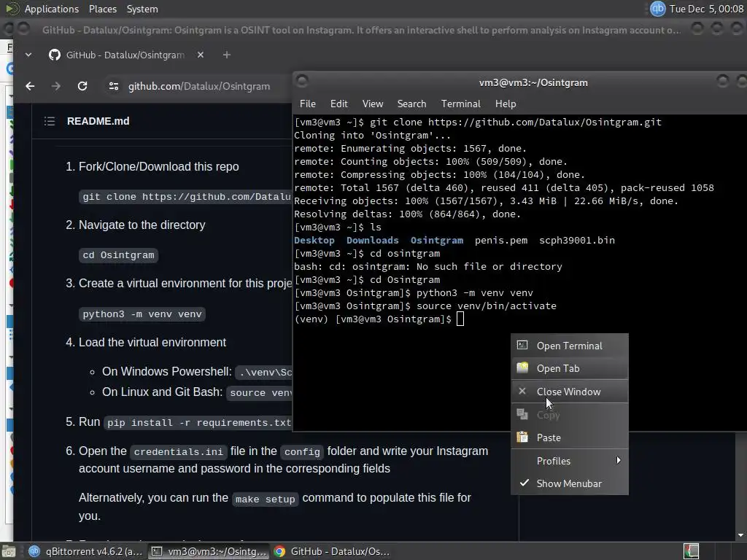Click the terminal window title vm3@vm3:~/Osintgram
The image size is (747, 560).
click(x=533, y=83)
